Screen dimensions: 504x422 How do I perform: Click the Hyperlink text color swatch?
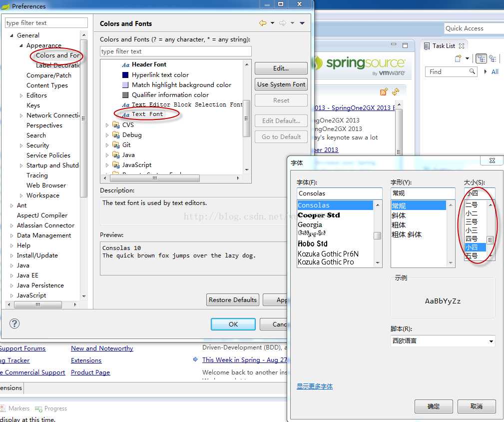pyautogui.click(x=125, y=75)
